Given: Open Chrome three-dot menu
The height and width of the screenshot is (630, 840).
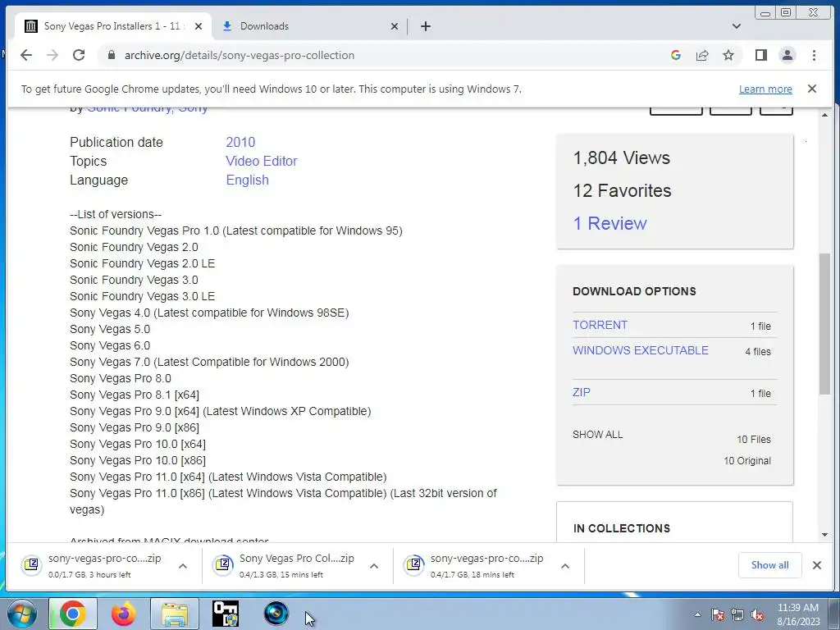Looking at the screenshot, I should [x=814, y=55].
